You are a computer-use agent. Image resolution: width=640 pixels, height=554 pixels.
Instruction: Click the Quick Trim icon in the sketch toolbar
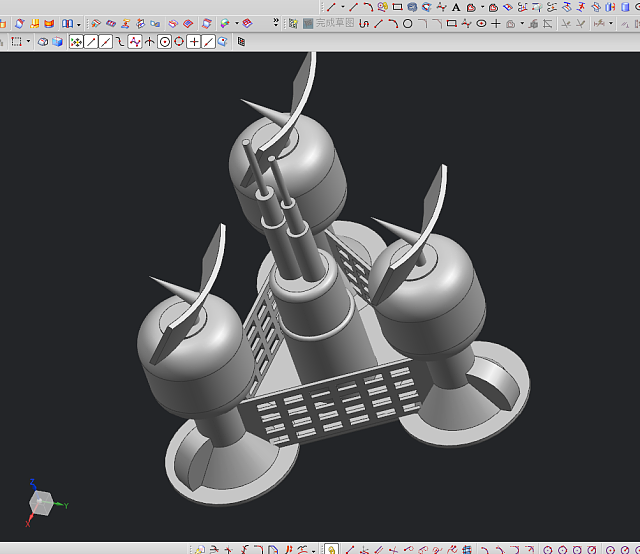(565, 24)
